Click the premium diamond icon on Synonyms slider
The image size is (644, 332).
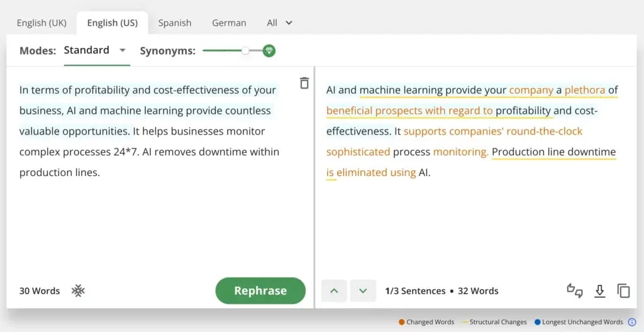pyautogui.click(x=269, y=51)
